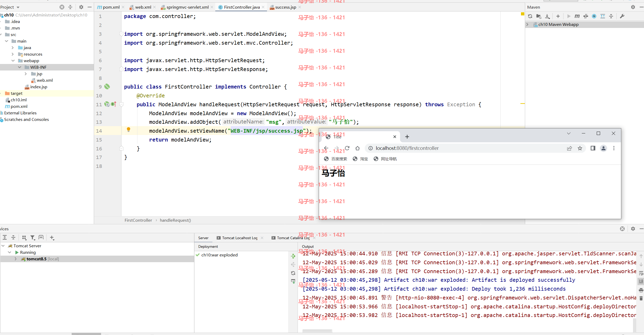The image size is (644, 335).
Task: Toggle browser side panel icon
Action: tap(593, 148)
